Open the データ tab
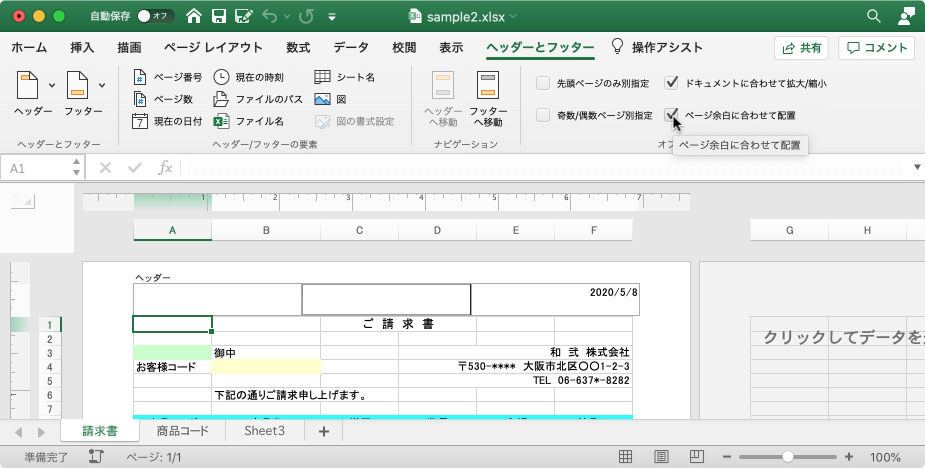Screen dimensions: 925x468 tap(351, 48)
